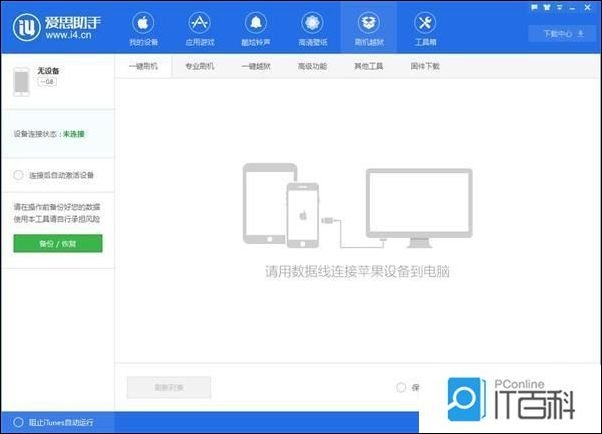Open the 下载中心 download center

pyautogui.click(x=563, y=34)
